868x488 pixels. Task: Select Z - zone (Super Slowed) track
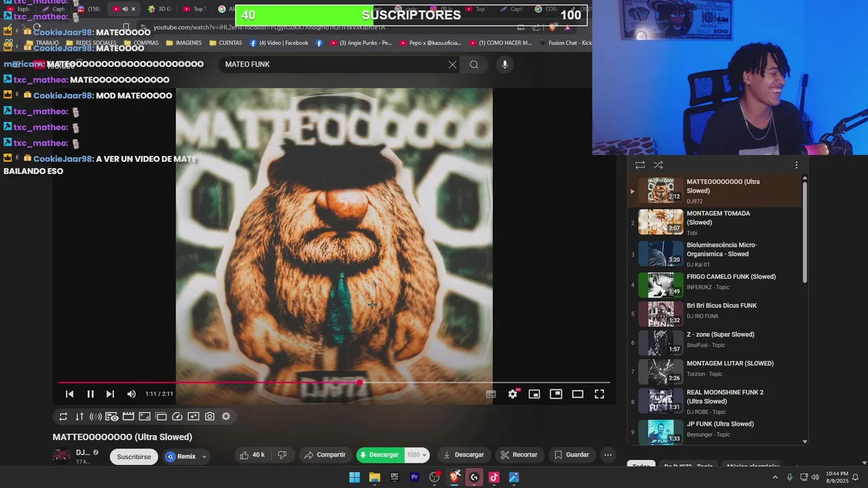[715, 342]
